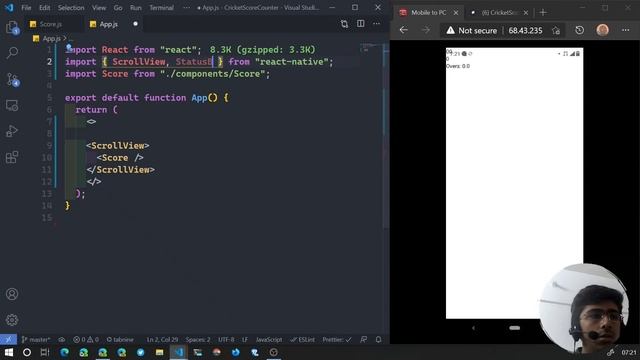Viewport: 640px width, 360px height.
Task: Open Task View in the taskbar
Action: [45, 352]
